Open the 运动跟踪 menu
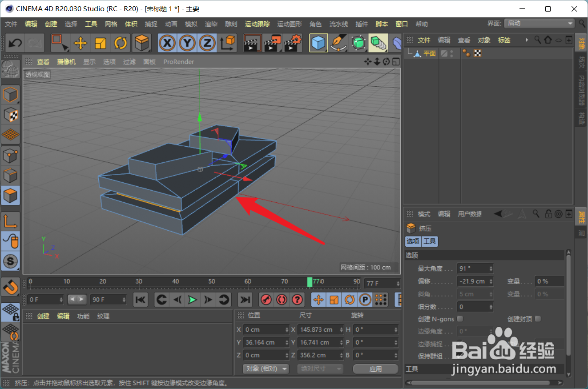The width and height of the screenshot is (588, 389). 257,24
